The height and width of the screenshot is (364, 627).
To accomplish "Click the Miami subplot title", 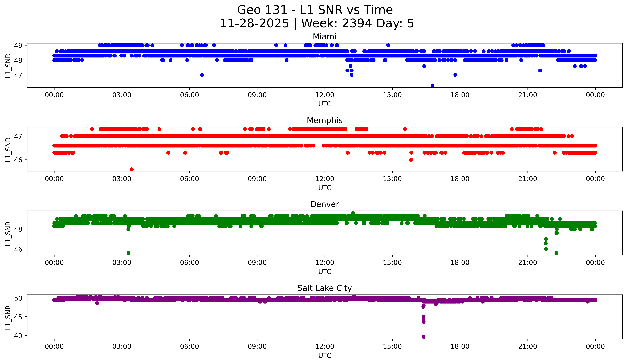I will coord(324,37).
